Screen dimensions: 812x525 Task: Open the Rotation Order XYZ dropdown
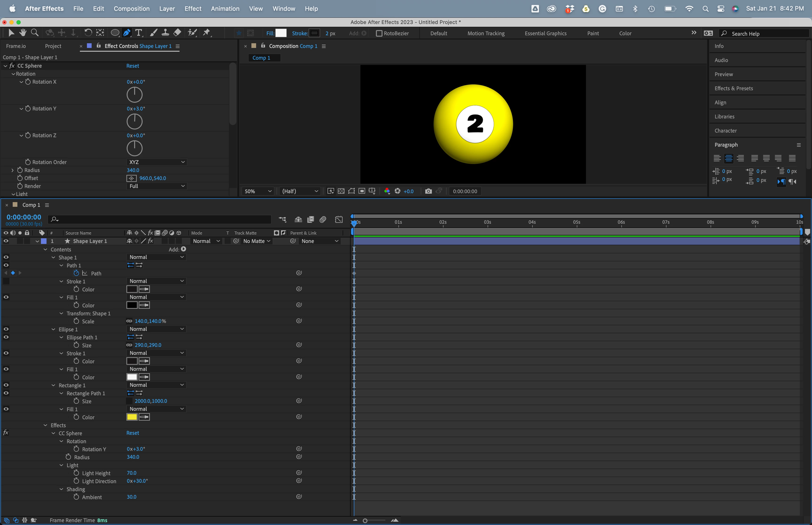pyautogui.click(x=157, y=162)
